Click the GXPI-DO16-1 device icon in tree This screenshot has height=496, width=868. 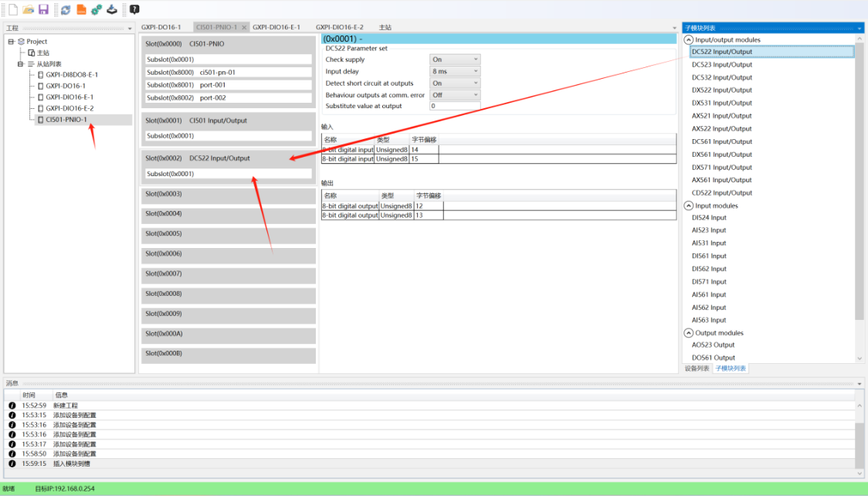pos(40,86)
